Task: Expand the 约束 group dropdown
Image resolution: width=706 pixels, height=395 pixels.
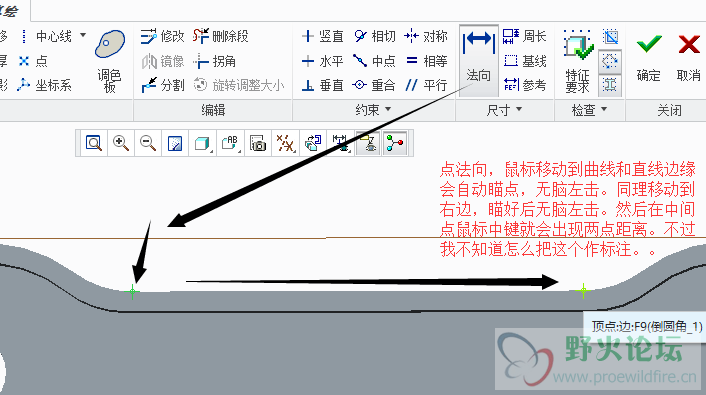Action: 373,109
